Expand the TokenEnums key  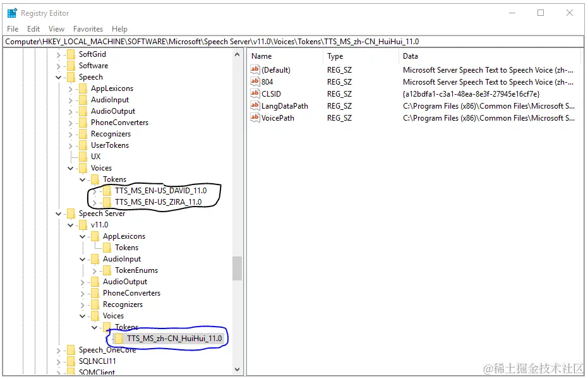pyautogui.click(x=95, y=270)
